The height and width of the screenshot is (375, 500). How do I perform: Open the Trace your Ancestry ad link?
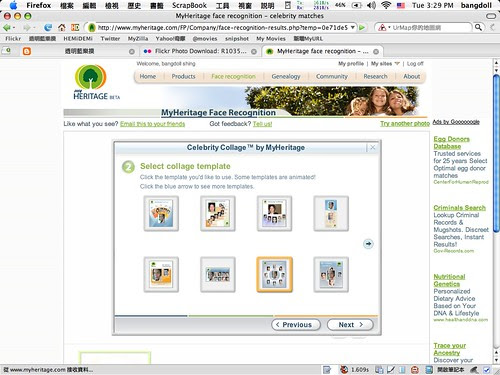tap(450, 349)
